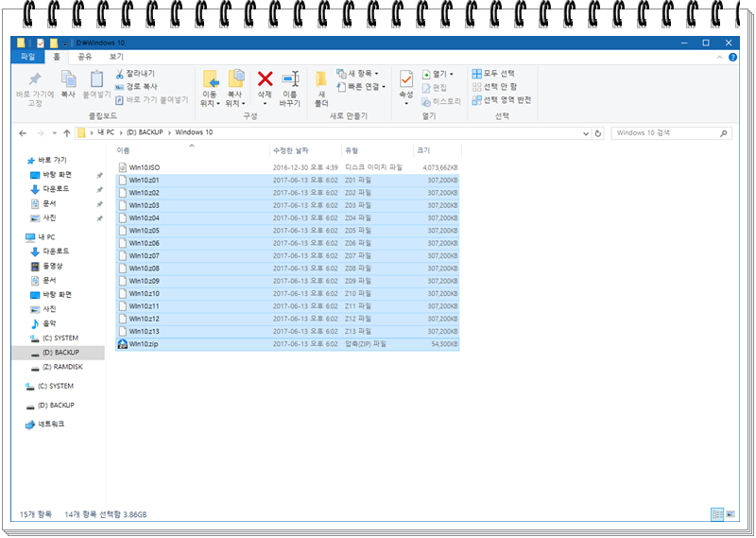Click the Properties (속성) checkmark icon
The width and height of the screenshot is (756, 538).
coord(406,79)
